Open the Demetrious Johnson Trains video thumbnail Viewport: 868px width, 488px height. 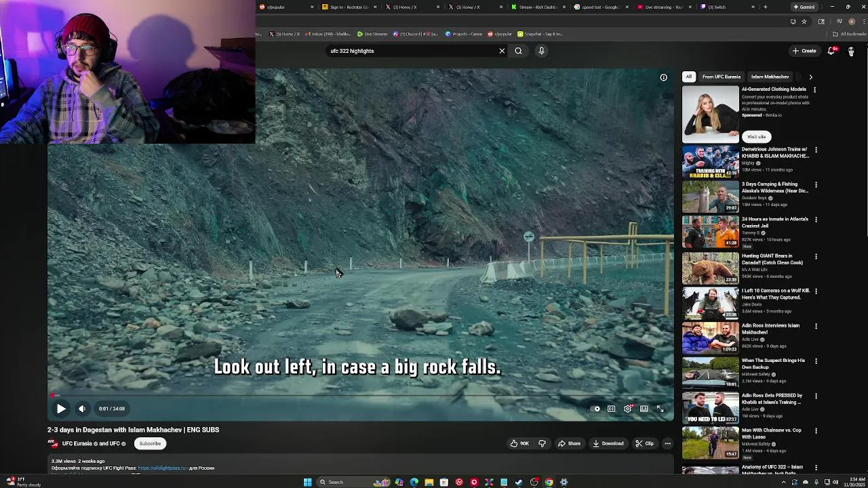[711, 162]
